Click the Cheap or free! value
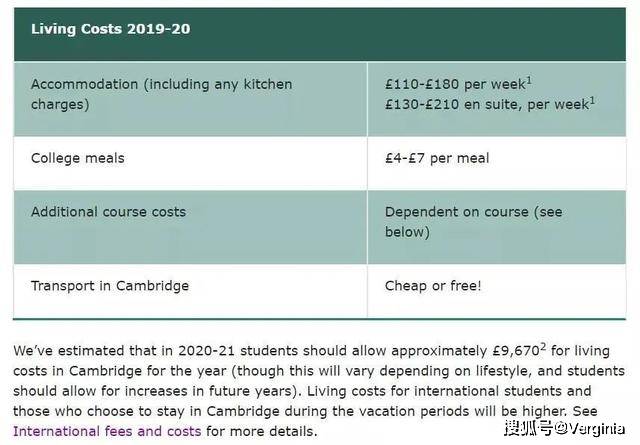Screen dimensions: 640x445 click(x=433, y=286)
